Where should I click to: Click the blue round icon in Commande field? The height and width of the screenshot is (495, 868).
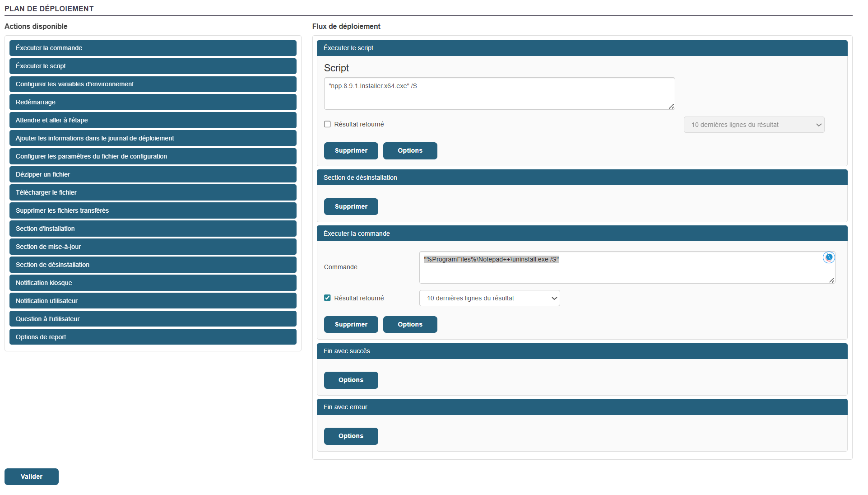[828, 257]
